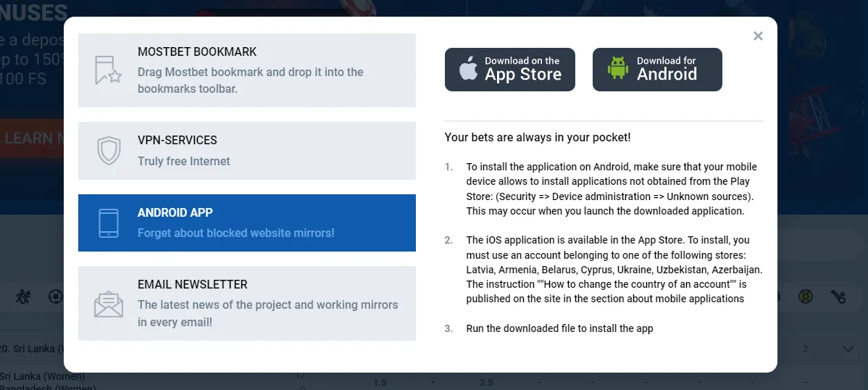Click the green Android robot icon

point(617,70)
